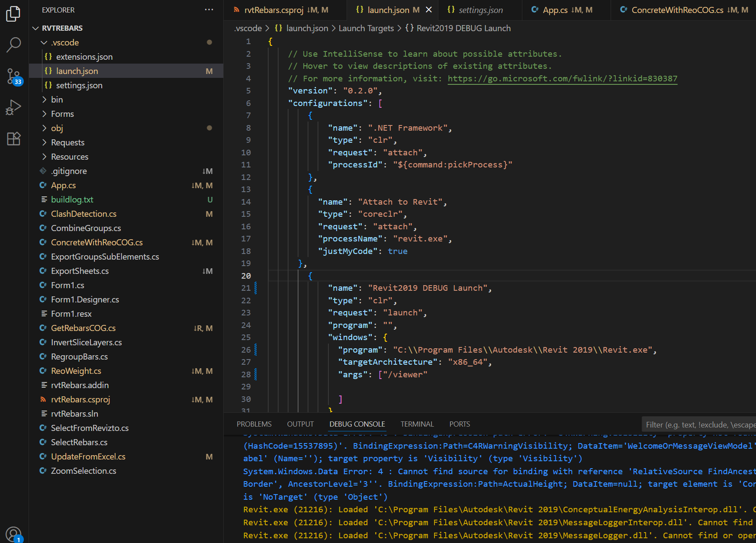Open GetRebarsCOG.cs file
This screenshot has height=543, width=756.
point(126,328)
